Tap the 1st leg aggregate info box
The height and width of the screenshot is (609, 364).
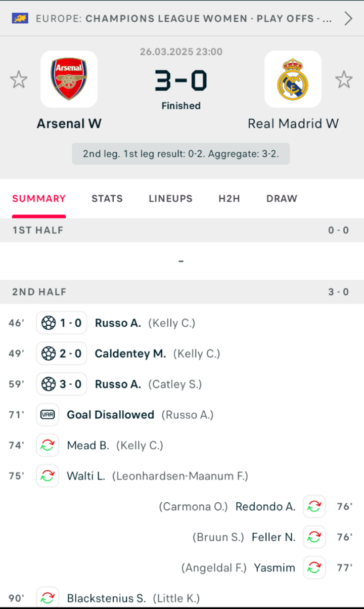(181, 154)
